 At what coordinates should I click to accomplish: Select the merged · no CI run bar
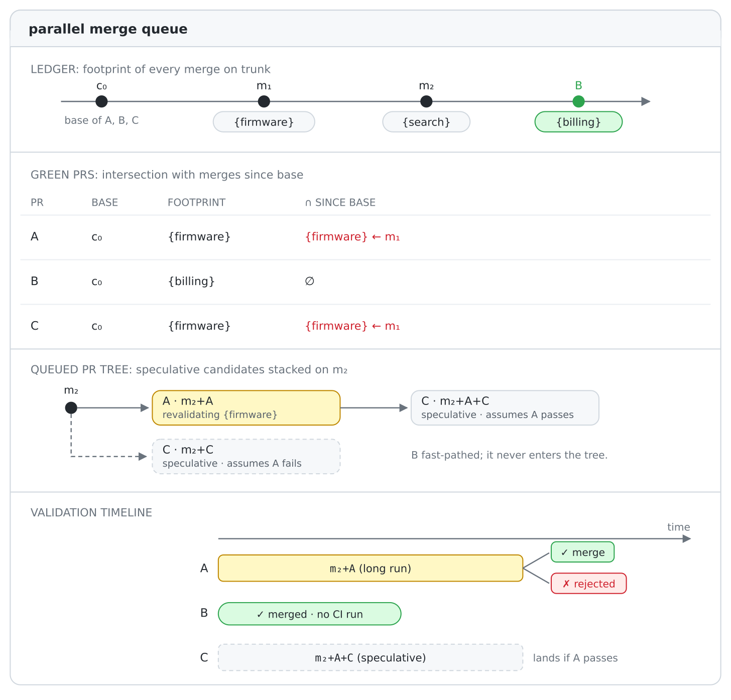(x=309, y=614)
